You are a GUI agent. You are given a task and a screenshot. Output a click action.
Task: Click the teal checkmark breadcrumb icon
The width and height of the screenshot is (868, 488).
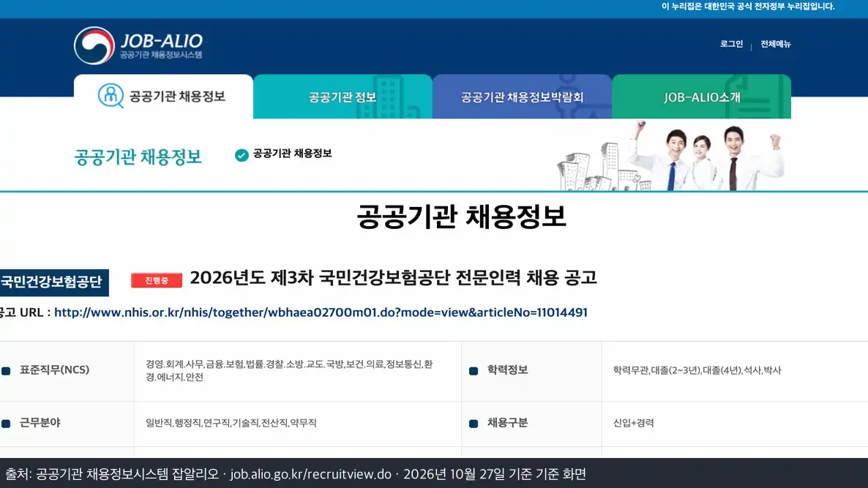tap(242, 155)
